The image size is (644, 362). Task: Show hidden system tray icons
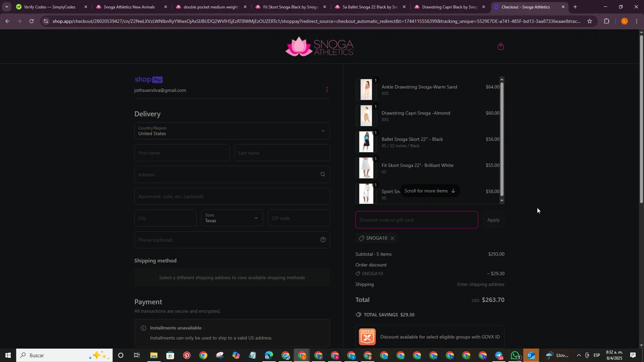point(578,356)
